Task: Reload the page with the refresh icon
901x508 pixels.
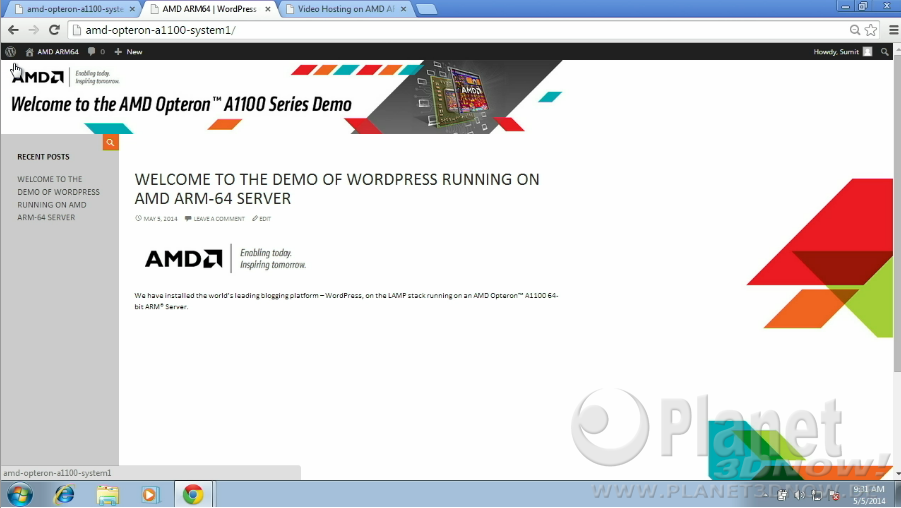Action: click(54, 30)
